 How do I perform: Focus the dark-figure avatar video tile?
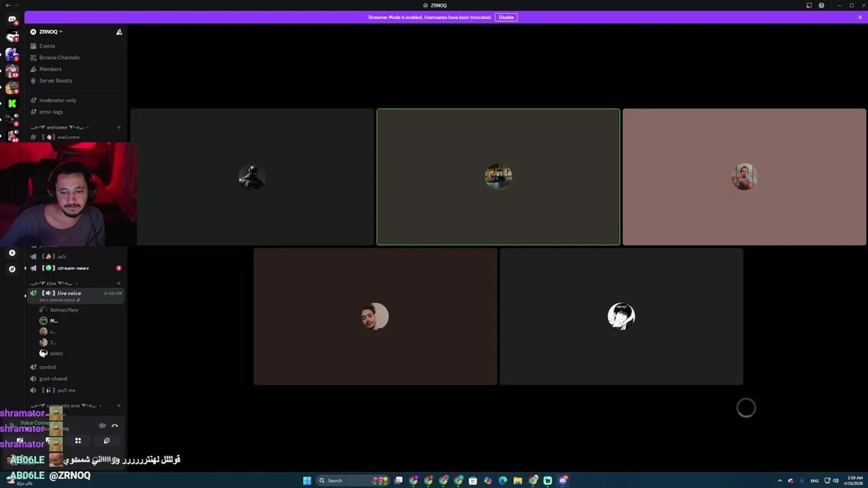252,177
